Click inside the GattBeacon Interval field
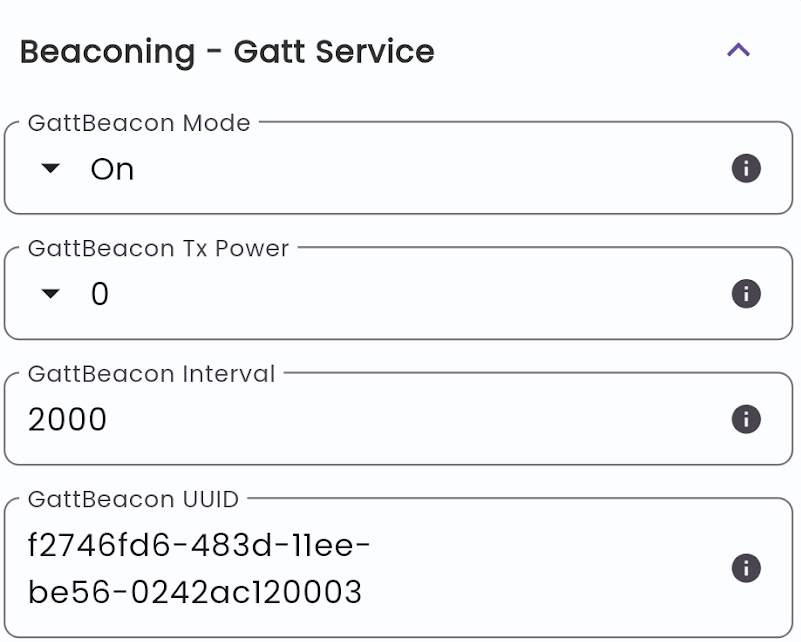This screenshot has height=642, width=801. pos(300,419)
